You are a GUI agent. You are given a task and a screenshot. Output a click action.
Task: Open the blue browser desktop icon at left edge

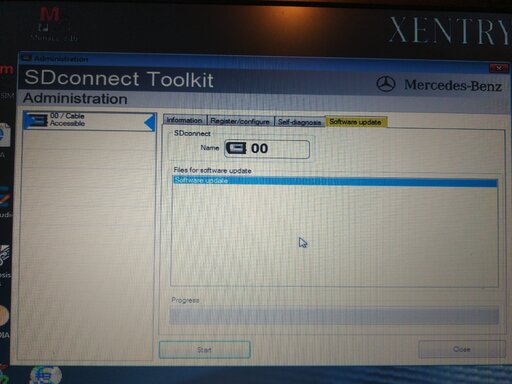[x=5, y=134]
